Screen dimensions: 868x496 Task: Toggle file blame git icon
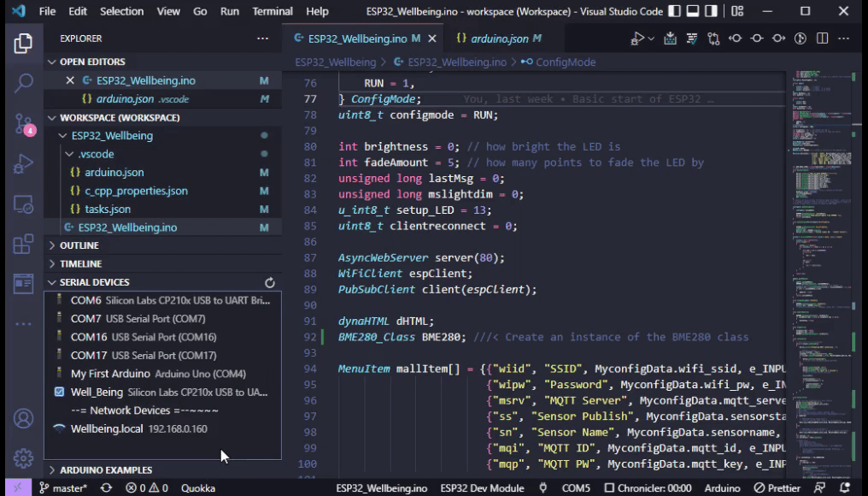(x=800, y=38)
